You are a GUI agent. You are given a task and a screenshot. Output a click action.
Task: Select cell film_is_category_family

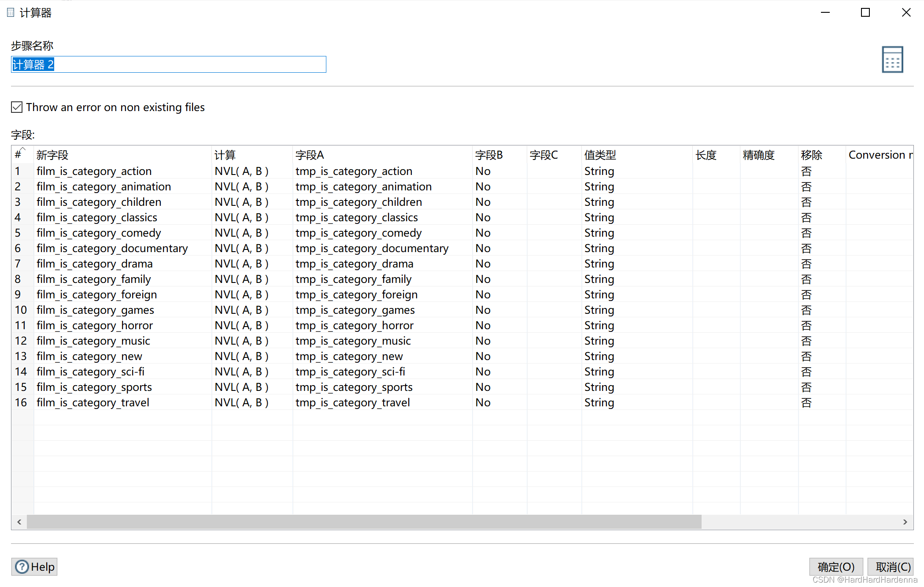(123, 279)
